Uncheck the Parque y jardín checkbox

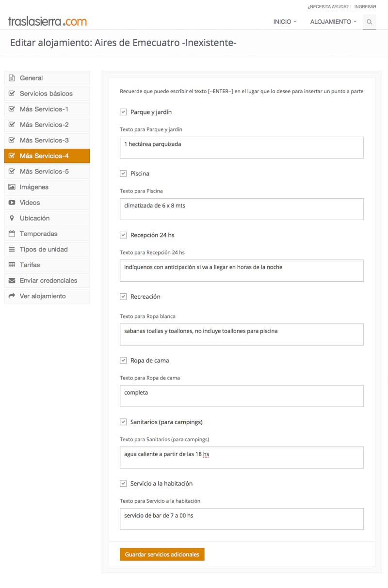tap(123, 112)
